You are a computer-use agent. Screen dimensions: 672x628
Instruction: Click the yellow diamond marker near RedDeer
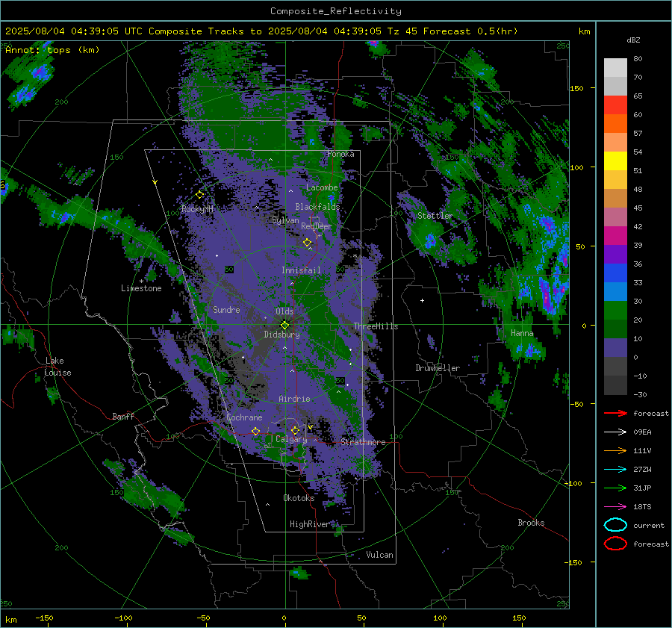307,243
